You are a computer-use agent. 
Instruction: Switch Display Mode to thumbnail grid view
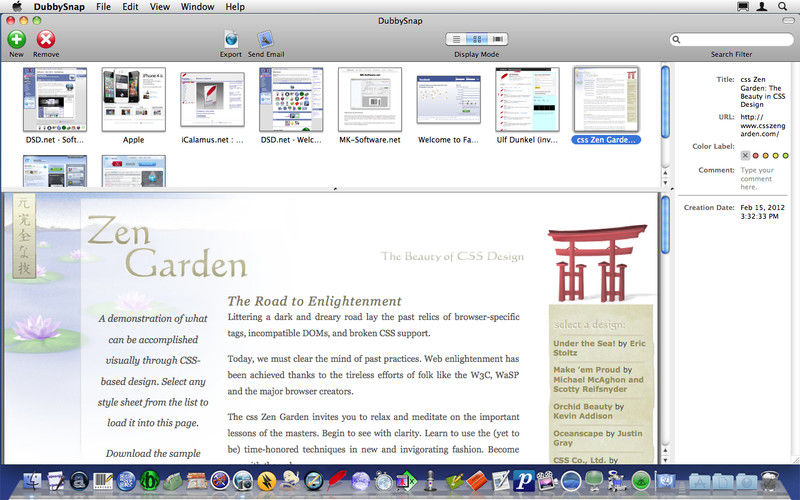coord(477,39)
